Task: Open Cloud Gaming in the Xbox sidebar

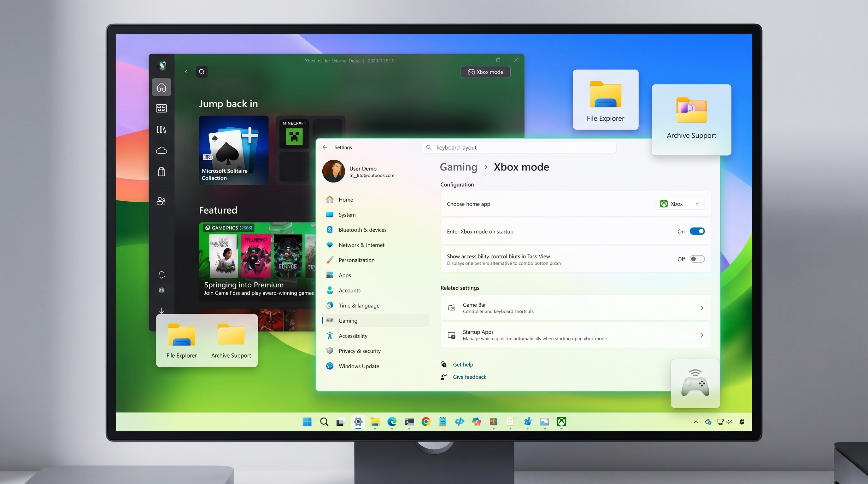Action: pos(161,150)
